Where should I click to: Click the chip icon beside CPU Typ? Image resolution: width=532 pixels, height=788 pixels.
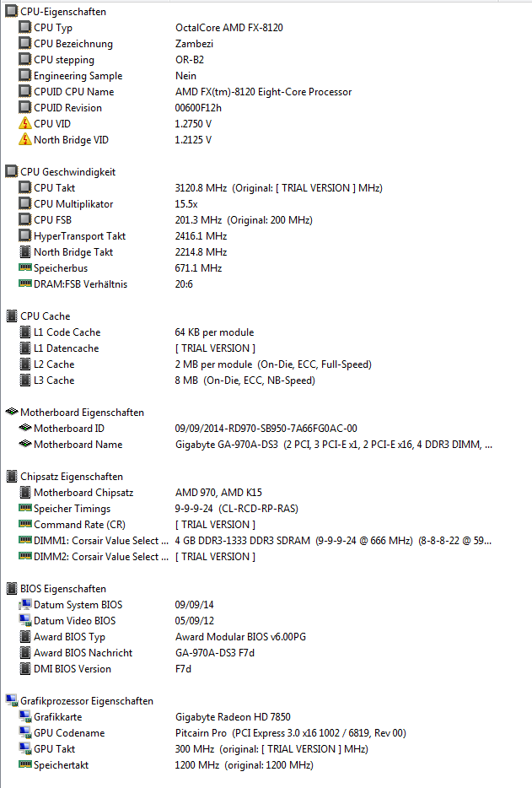25,27
